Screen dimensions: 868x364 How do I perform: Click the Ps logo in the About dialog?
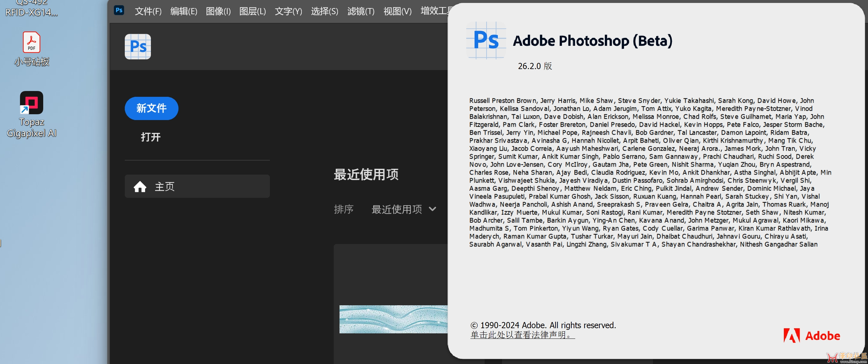[486, 40]
